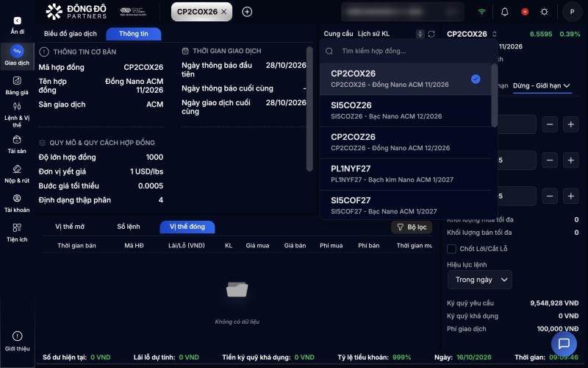The height and width of the screenshot is (368, 588).
Task: Open Cung cầu tab
Action: 338,34
